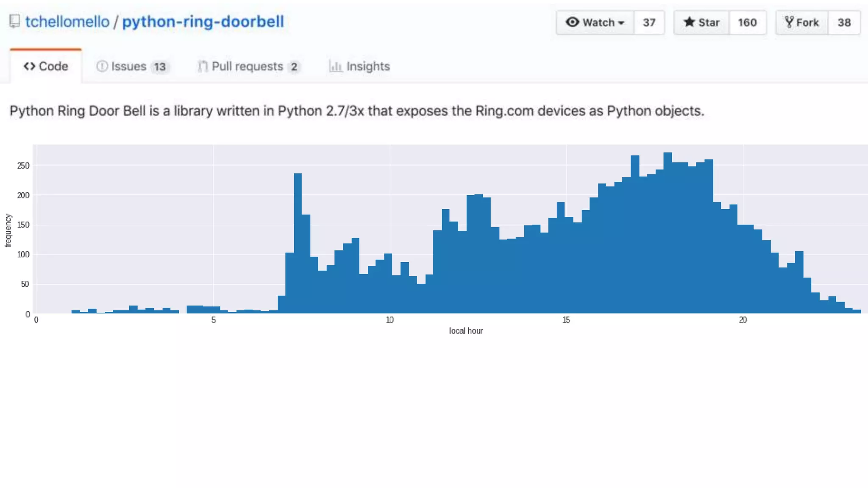Click the fork icon on Fork button
Viewport: 868px width, 488px height.
[x=789, y=22]
